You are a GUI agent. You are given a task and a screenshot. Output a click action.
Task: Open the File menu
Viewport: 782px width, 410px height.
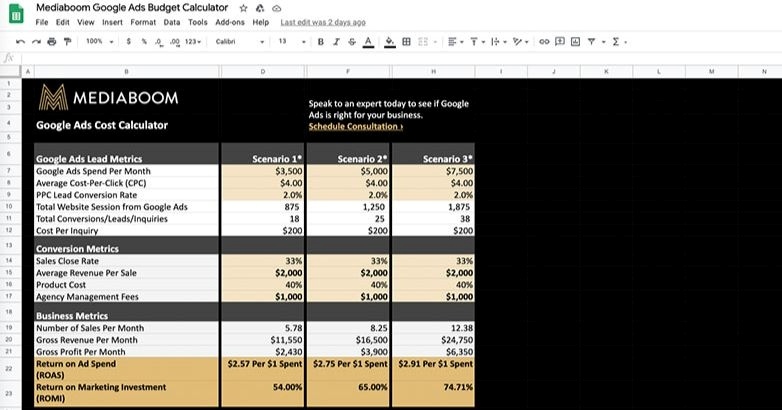pyautogui.click(x=42, y=22)
